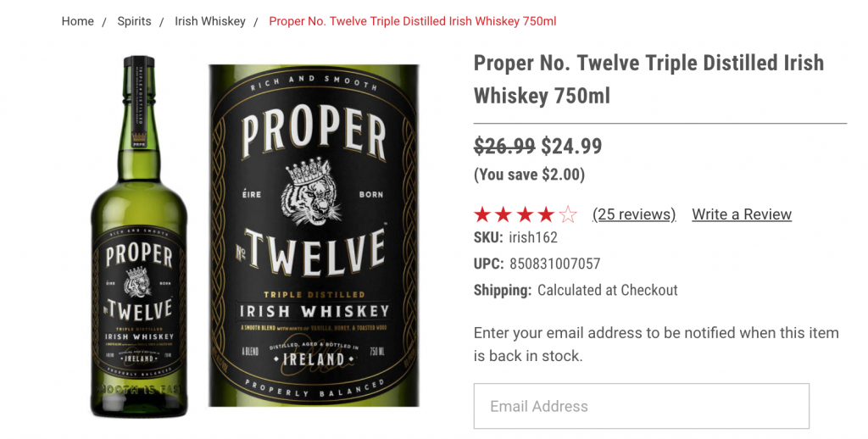868x439 pixels.
Task: Click the second red rating star
Action: (x=504, y=214)
